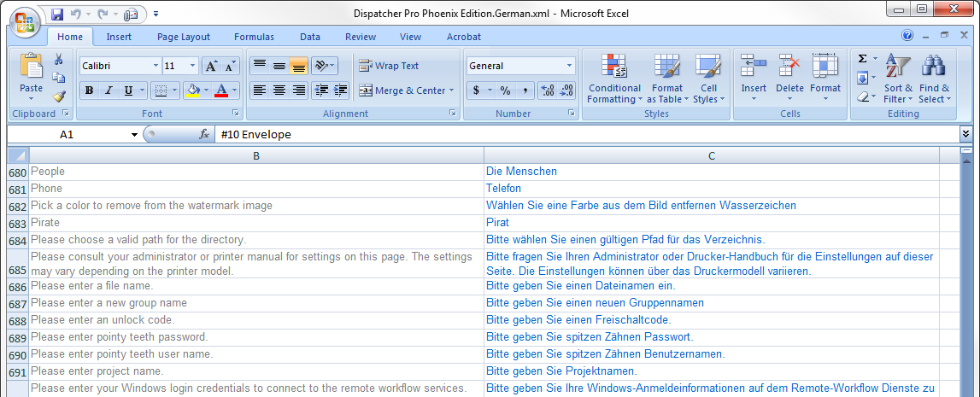
Task: Apply red Font Color
Action: coord(220,90)
